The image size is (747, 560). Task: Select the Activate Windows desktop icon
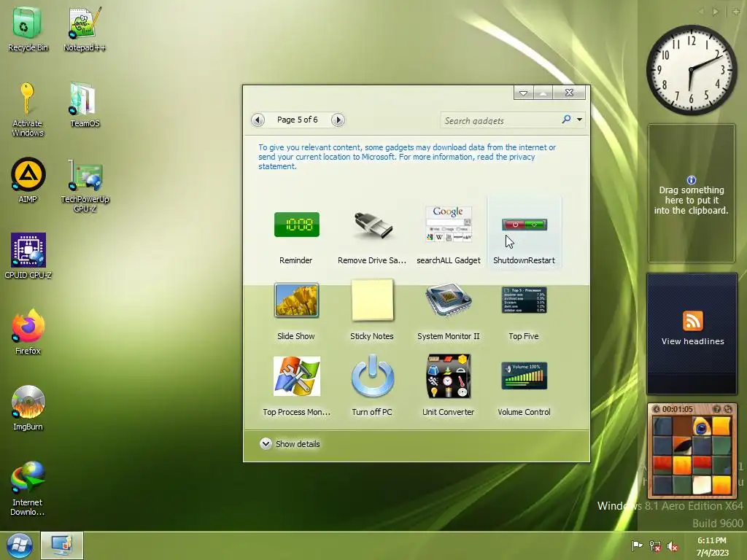(28, 110)
